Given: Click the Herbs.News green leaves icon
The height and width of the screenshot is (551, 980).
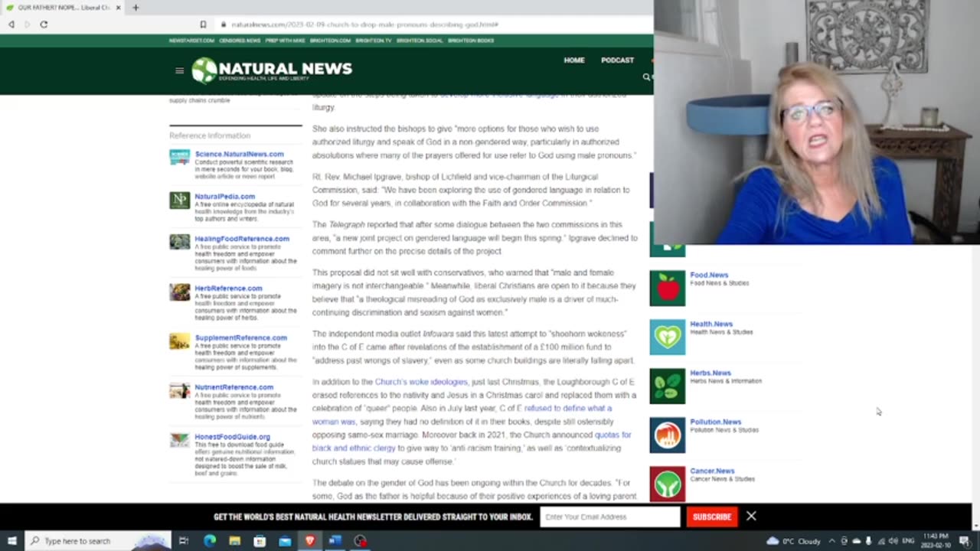Looking at the screenshot, I should tap(668, 386).
